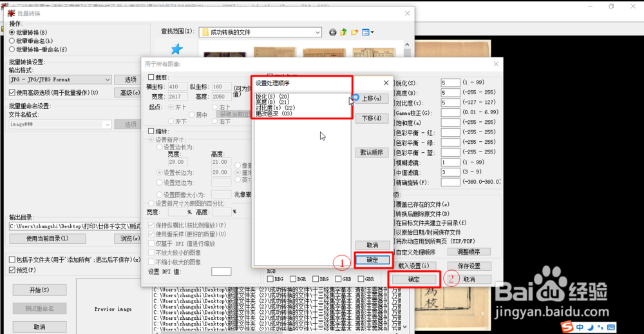Image resolution: width=644 pixels, height=334 pixels.
Task: Click the 精确旋转(F) input field
Action: pos(450,182)
